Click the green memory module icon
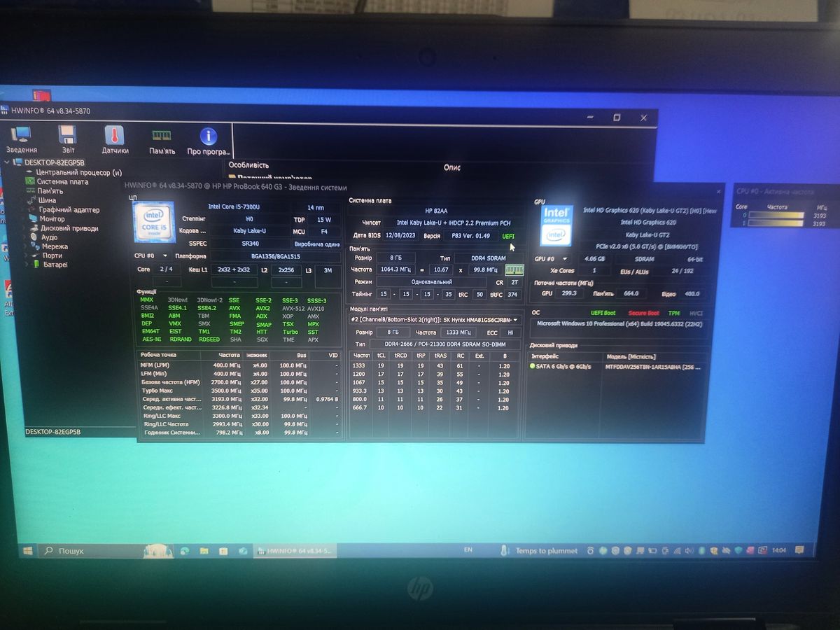 (x=514, y=269)
